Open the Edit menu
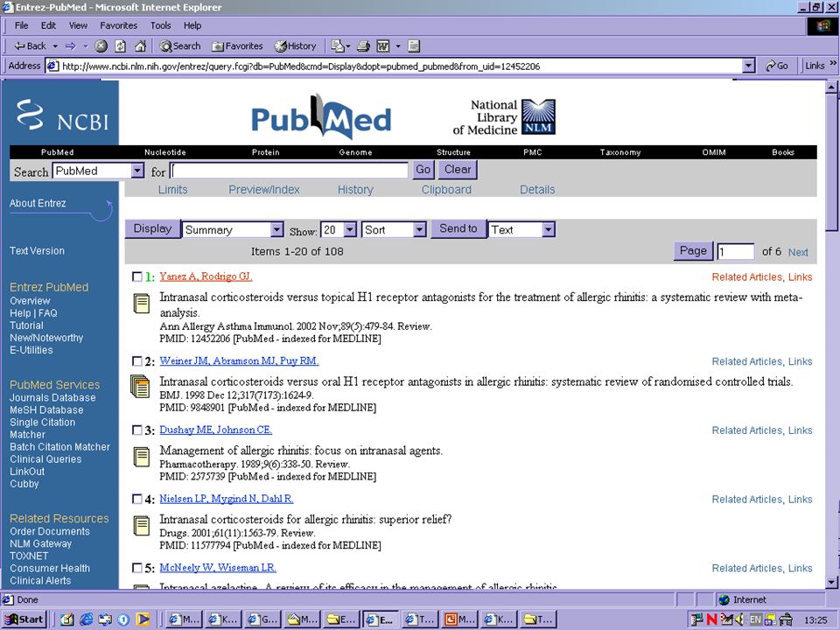Viewport: 840px width, 630px height. point(48,25)
